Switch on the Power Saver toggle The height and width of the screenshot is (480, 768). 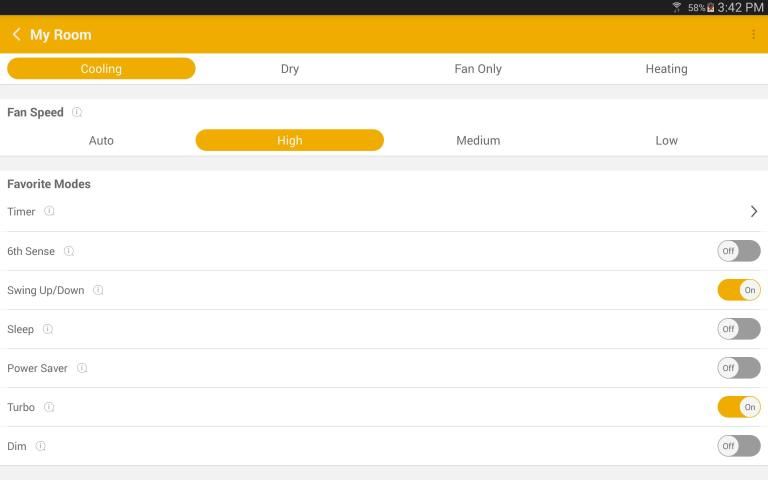click(738, 368)
